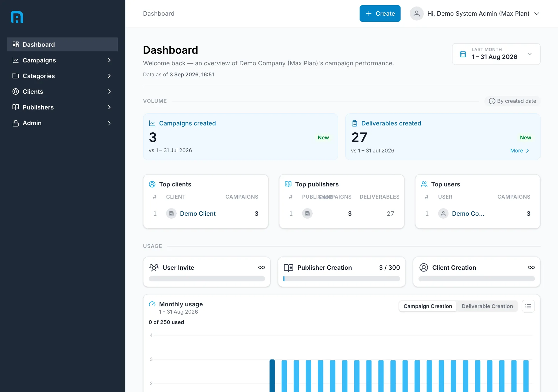The image size is (558, 392).
Task: Expand the Clients sidebar submenu chevron
Action: point(109,91)
